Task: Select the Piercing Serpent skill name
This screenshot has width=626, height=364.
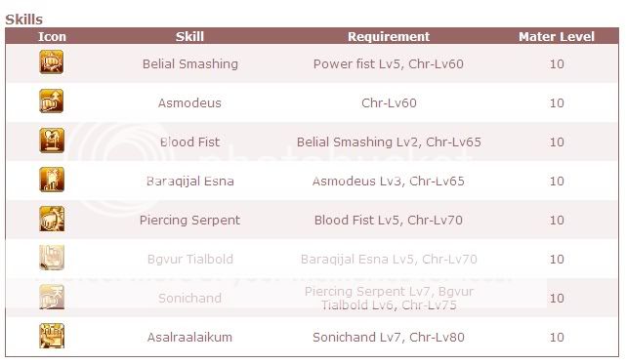Action: pos(189,220)
